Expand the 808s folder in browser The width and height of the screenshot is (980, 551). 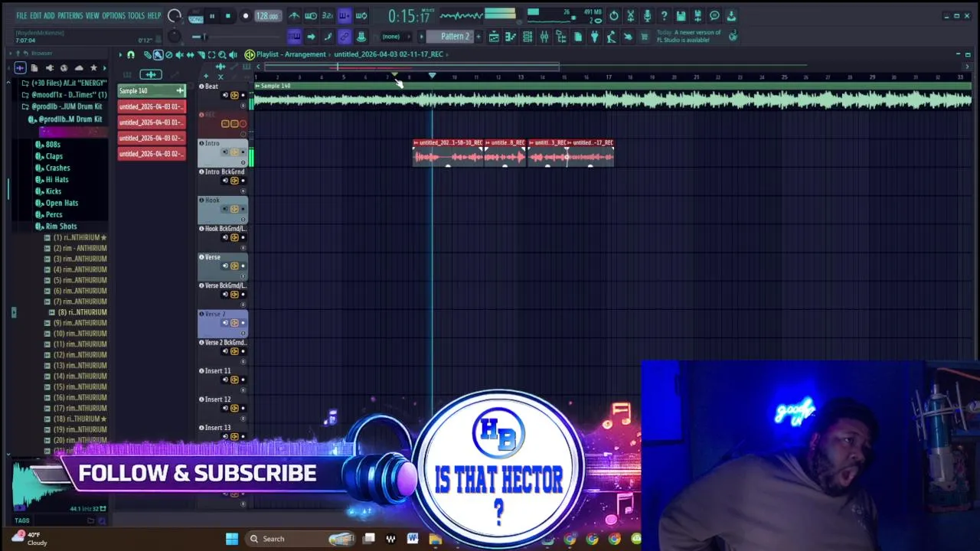pyautogui.click(x=53, y=144)
